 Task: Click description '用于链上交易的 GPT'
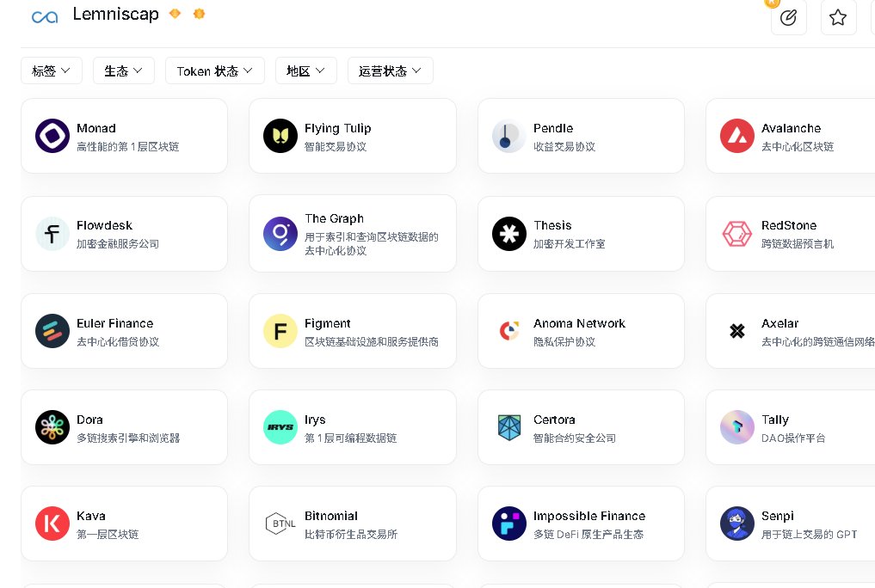[809, 535]
